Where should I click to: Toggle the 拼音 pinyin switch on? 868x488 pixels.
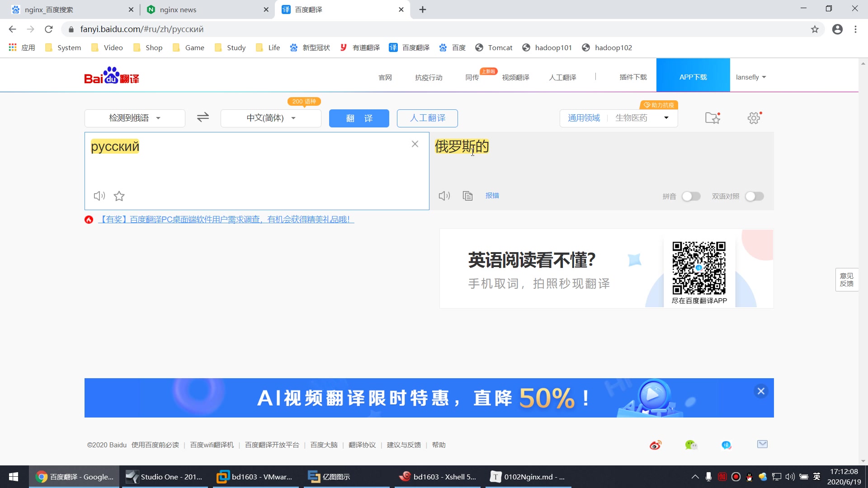690,196
